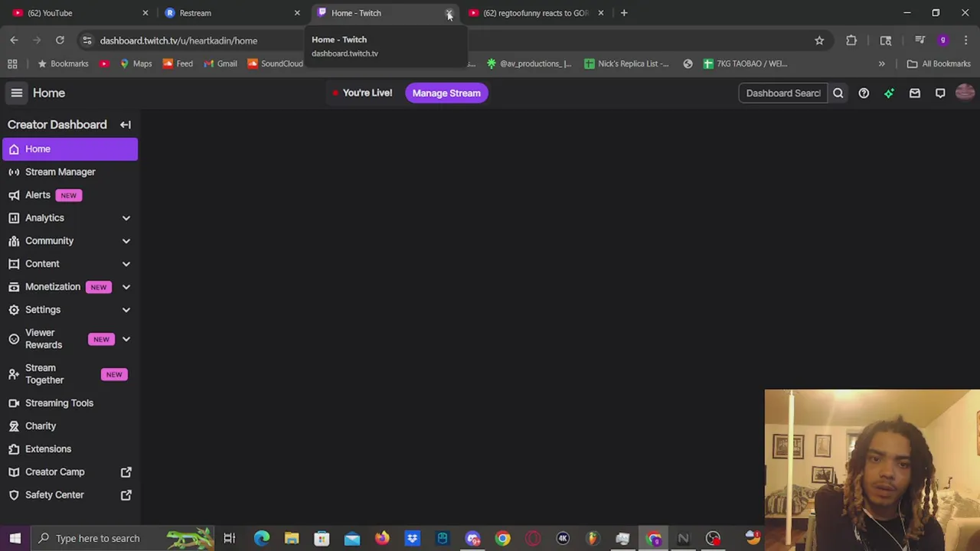Expand the Analytics section

(126, 218)
